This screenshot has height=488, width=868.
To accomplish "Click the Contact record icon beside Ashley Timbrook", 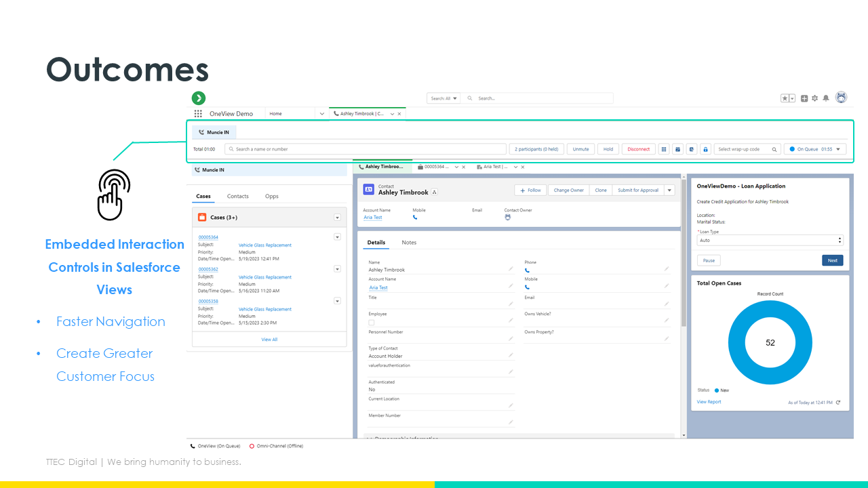I will (369, 190).
